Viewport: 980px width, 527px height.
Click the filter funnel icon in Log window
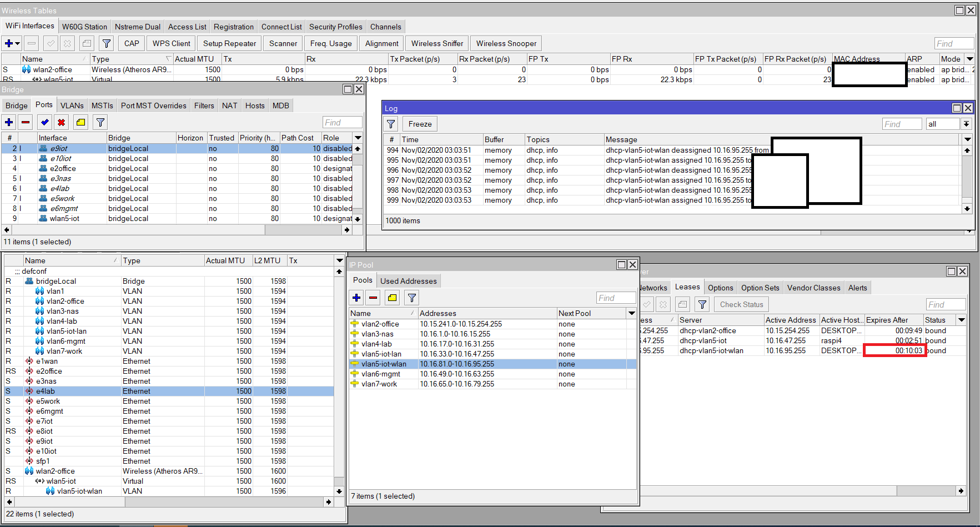pos(391,124)
